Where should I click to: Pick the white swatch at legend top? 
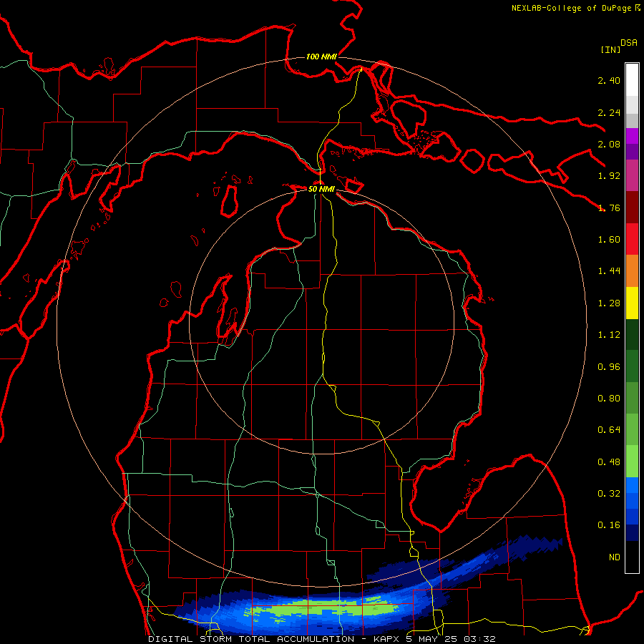(632, 80)
